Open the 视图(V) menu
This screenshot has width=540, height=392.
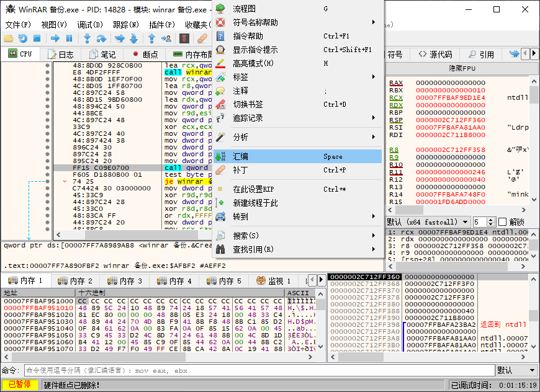point(54,25)
